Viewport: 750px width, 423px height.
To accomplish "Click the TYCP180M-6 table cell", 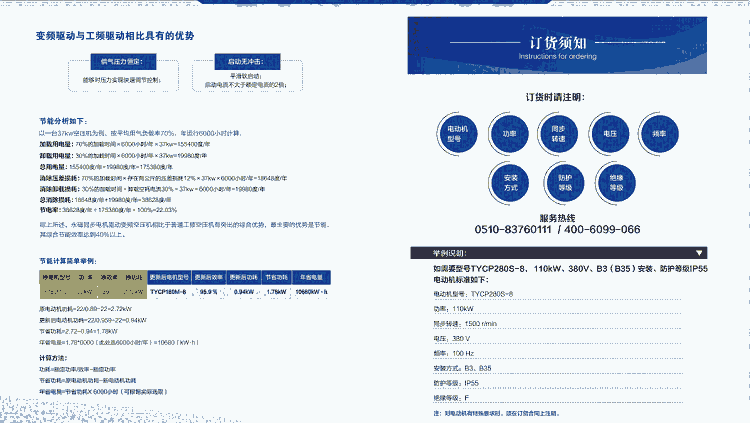I will coord(169,292).
